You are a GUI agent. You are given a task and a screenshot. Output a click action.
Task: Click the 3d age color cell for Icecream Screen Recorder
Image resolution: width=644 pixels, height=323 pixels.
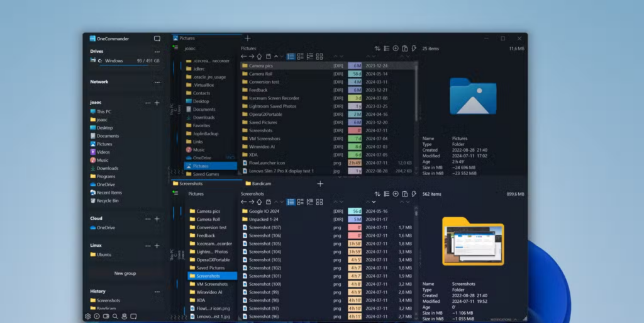point(355,98)
